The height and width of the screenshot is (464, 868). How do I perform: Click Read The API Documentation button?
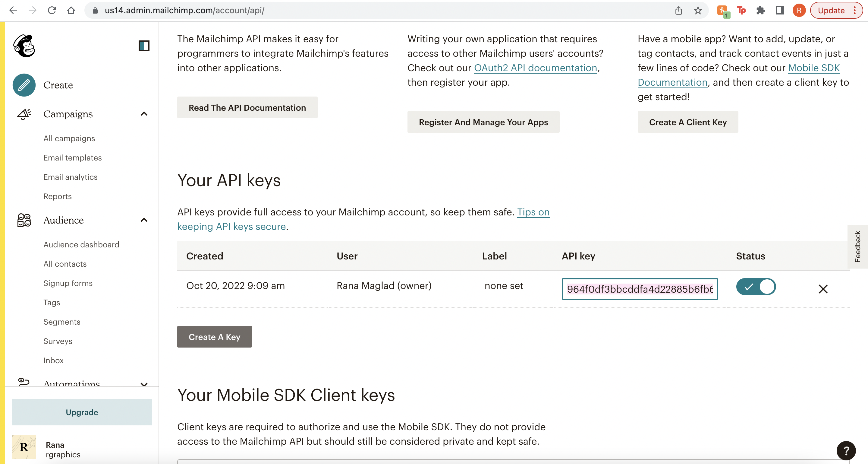click(x=247, y=108)
